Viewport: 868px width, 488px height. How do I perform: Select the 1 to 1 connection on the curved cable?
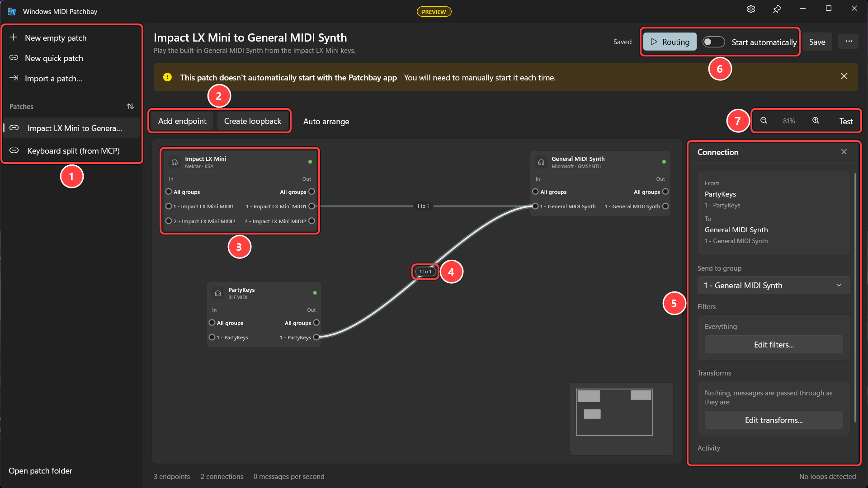click(x=425, y=272)
